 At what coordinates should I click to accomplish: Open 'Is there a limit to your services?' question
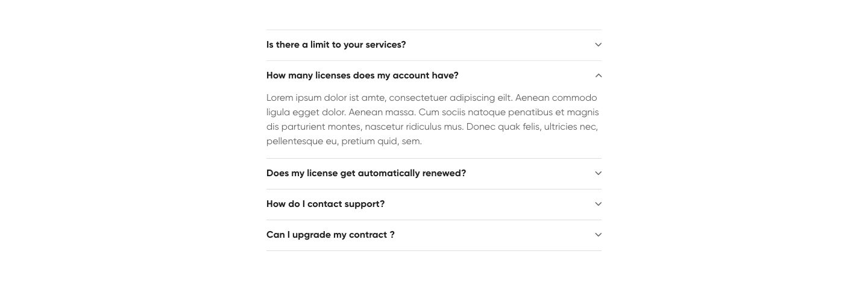[336, 45]
